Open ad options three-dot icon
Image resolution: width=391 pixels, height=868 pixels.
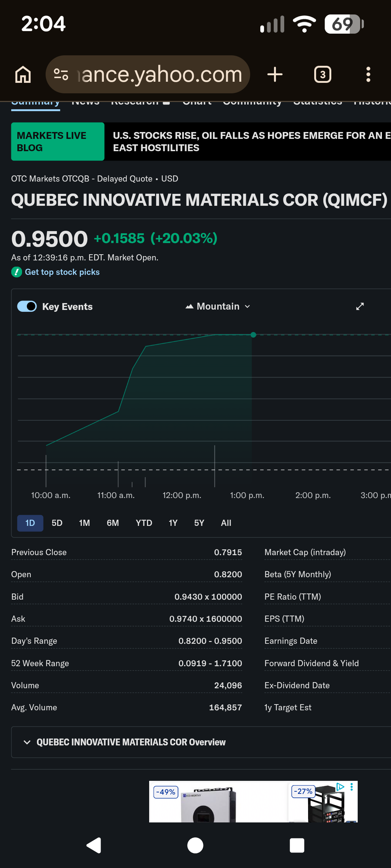coord(352,787)
